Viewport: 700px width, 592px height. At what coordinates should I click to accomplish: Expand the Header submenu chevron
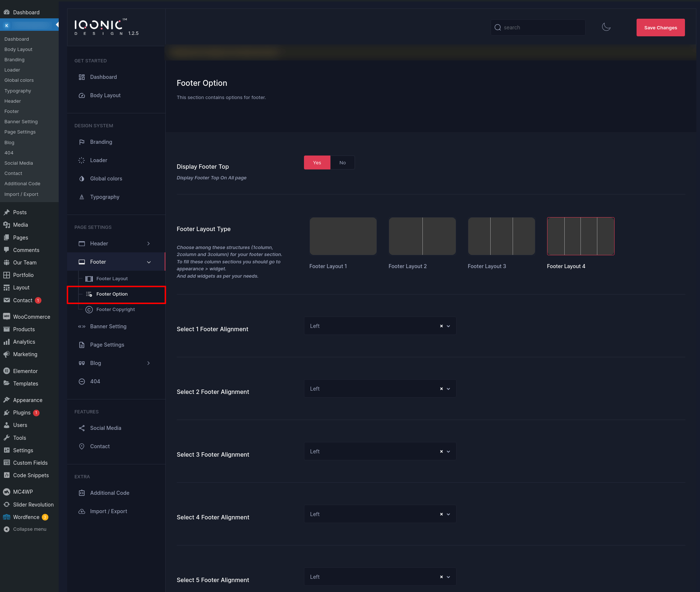click(x=149, y=244)
